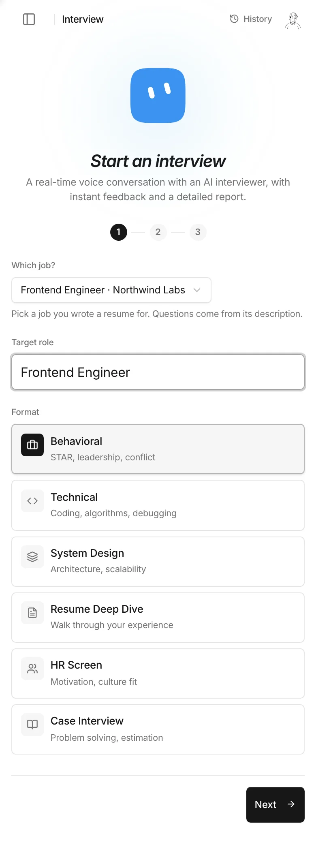Toggle the sidebar panel icon
Viewport: 316px width, 868px height.
tap(29, 19)
